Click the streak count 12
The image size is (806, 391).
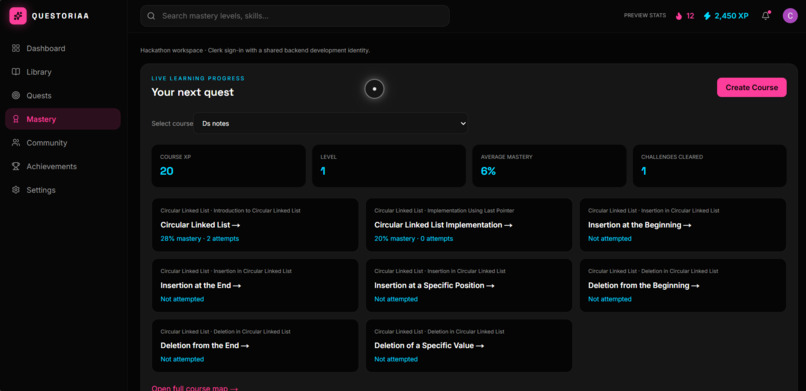690,16
